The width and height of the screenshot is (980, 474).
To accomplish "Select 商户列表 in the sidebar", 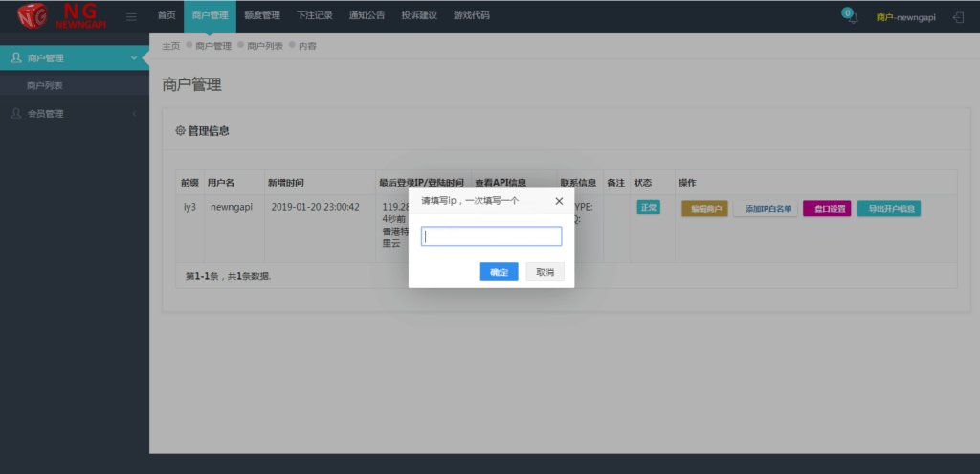I will [44, 85].
